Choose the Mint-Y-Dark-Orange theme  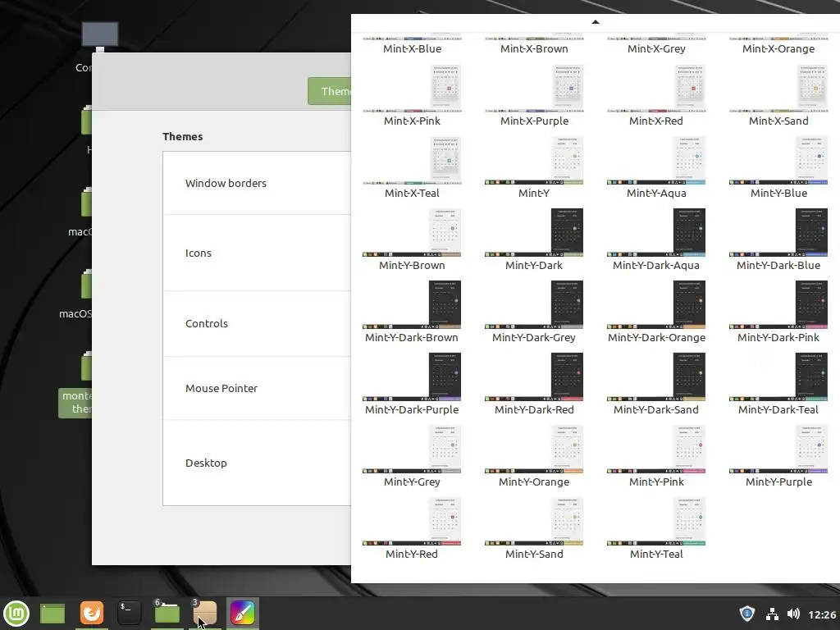tap(656, 313)
